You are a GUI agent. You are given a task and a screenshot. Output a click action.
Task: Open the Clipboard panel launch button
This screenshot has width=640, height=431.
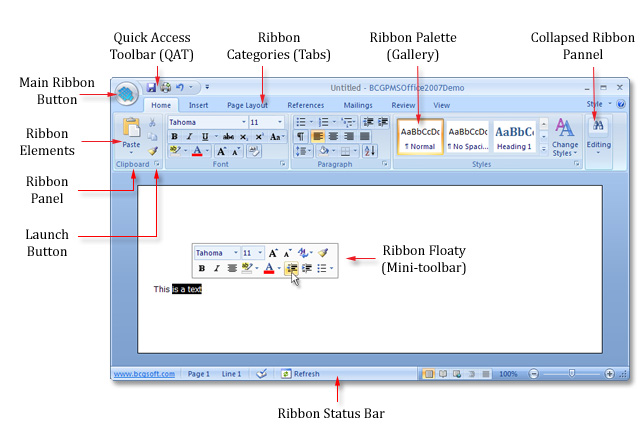click(157, 164)
